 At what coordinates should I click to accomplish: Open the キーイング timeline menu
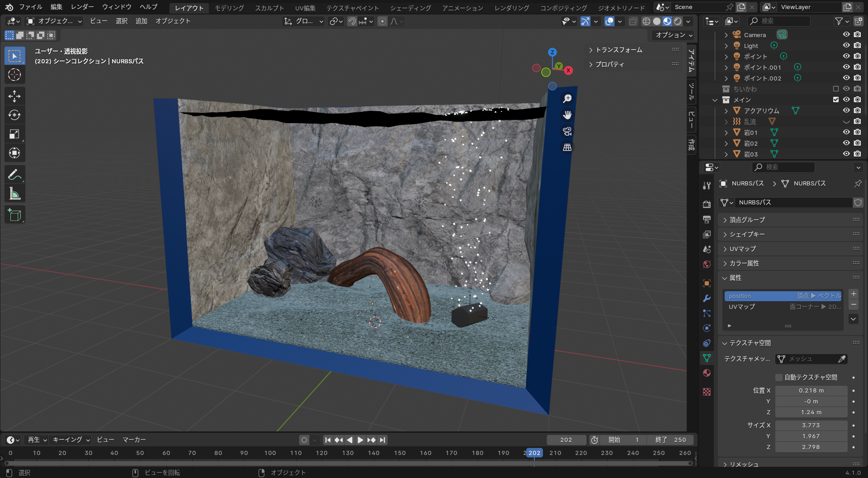pos(71,440)
